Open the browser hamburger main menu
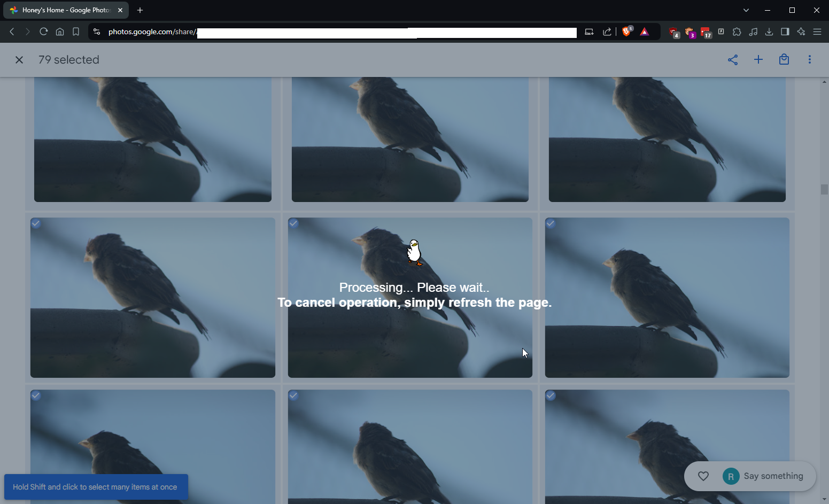 pos(817,32)
